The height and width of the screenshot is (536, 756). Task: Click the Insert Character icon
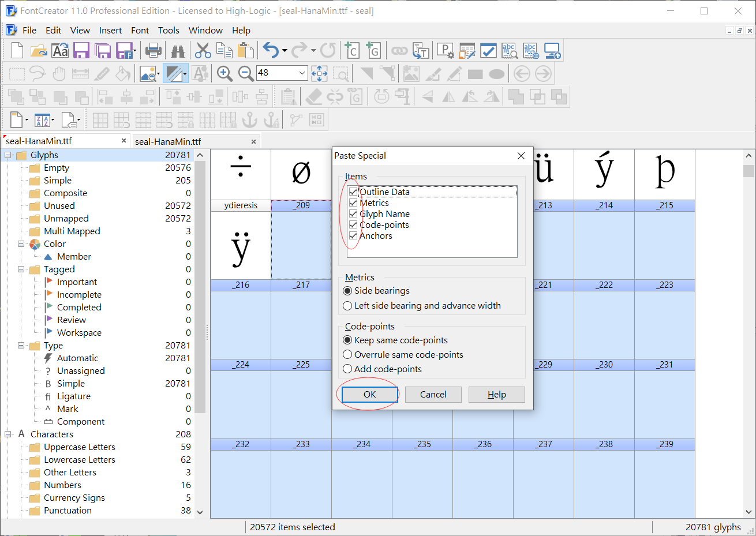(x=351, y=51)
